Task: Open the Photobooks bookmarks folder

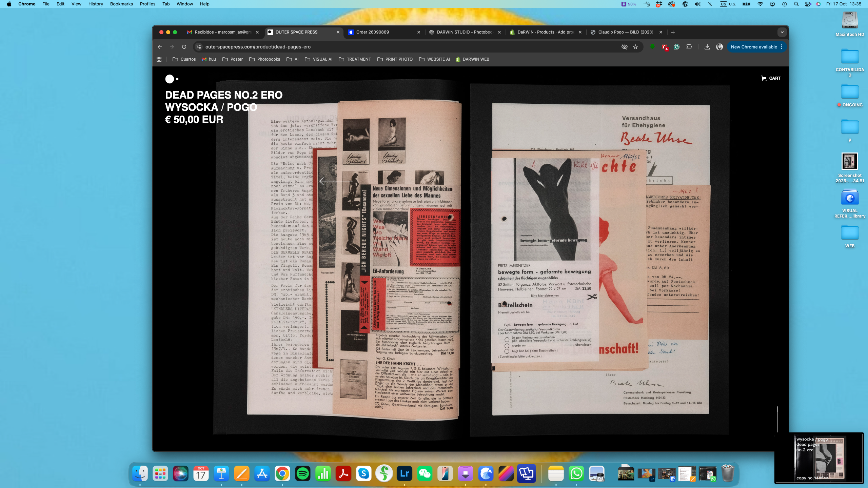Action: coord(264,59)
